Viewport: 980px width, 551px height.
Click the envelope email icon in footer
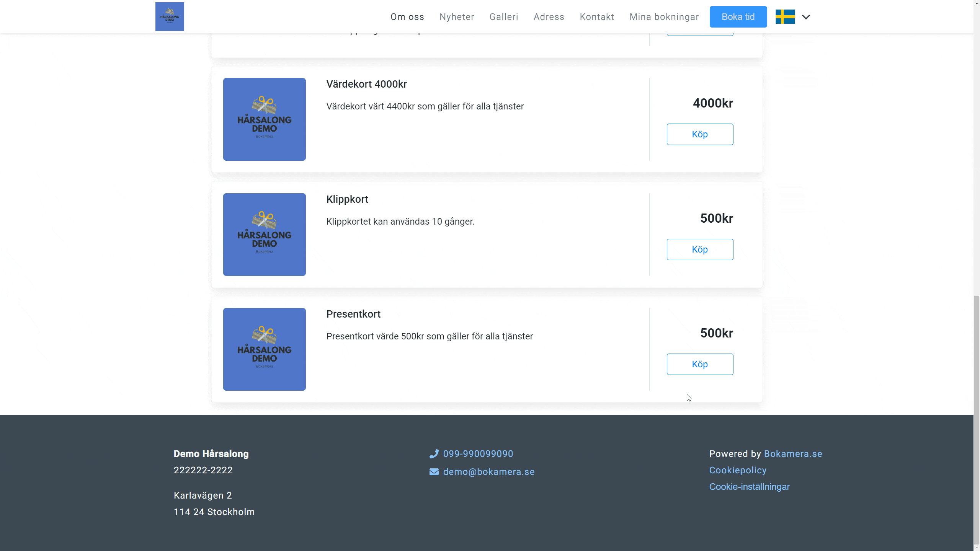click(434, 472)
